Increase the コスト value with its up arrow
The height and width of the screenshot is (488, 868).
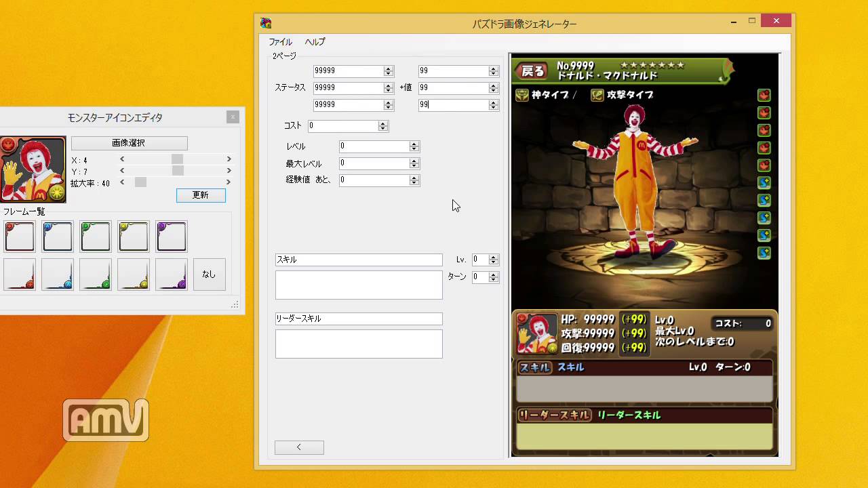pos(383,123)
